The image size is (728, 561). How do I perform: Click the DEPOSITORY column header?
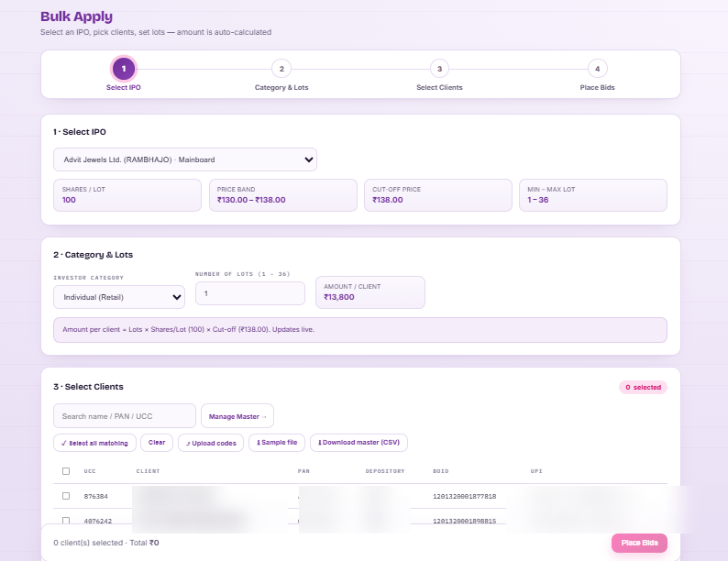tap(385, 471)
